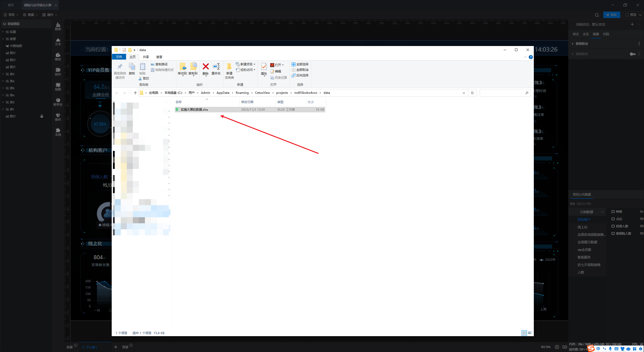
Task: Click the Properties icon in ribbon
Action: (264, 67)
